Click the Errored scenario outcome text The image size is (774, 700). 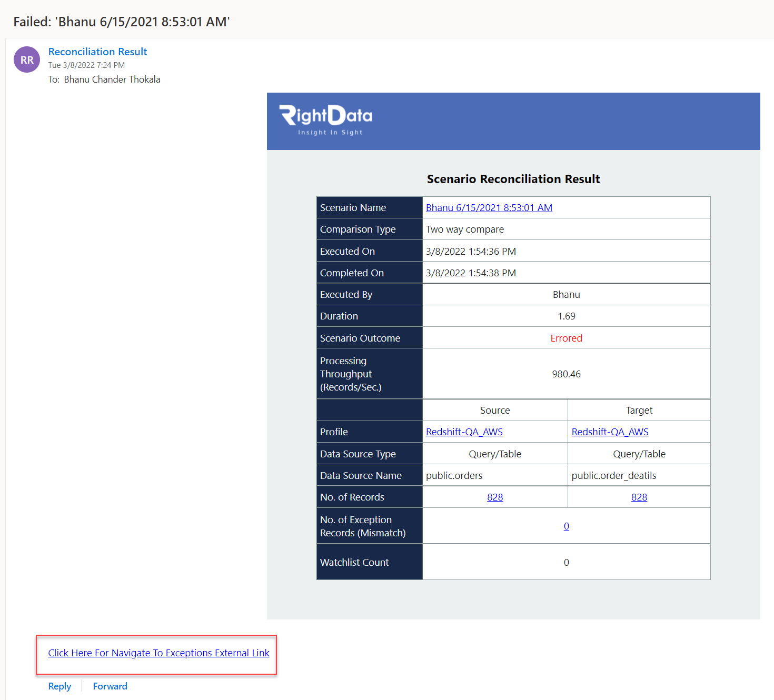point(567,338)
